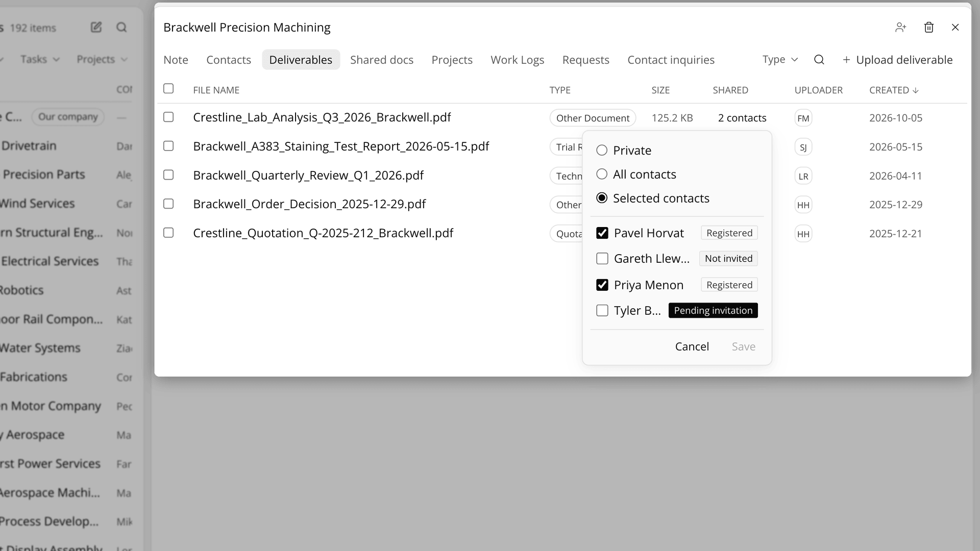Switch to the Note tab
This screenshot has width=980, height=551.
176,60
